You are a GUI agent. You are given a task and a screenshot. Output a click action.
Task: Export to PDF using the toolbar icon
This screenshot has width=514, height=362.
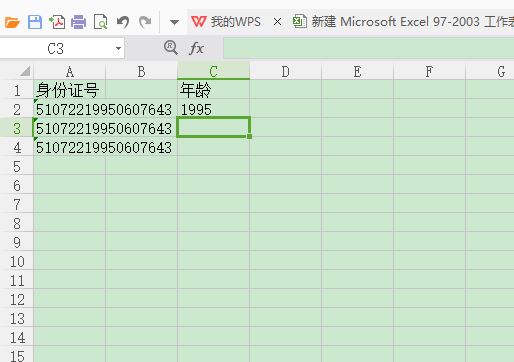(57, 22)
